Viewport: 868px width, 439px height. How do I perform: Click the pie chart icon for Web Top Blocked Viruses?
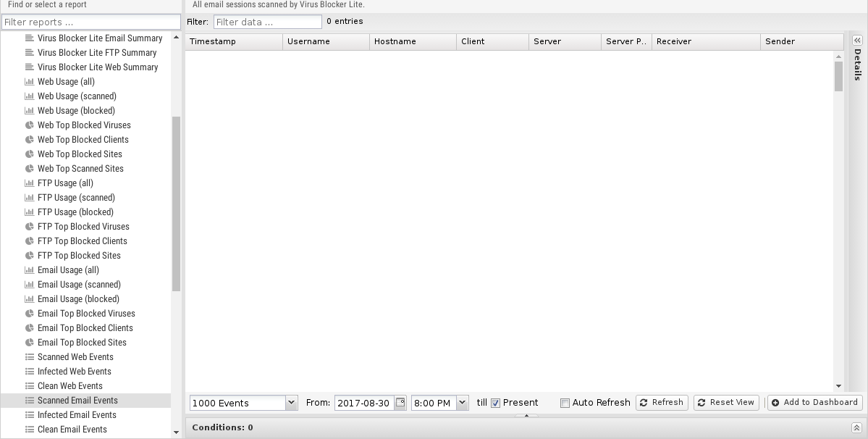30,125
